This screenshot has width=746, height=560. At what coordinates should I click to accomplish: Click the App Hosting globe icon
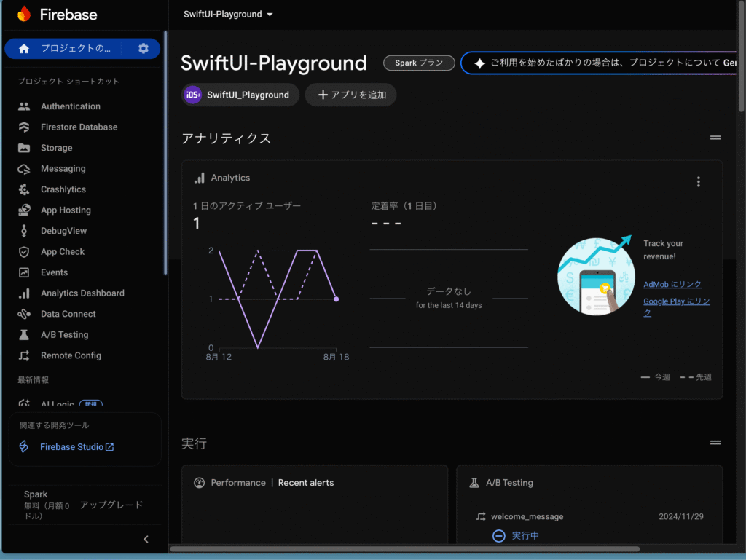coord(24,210)
